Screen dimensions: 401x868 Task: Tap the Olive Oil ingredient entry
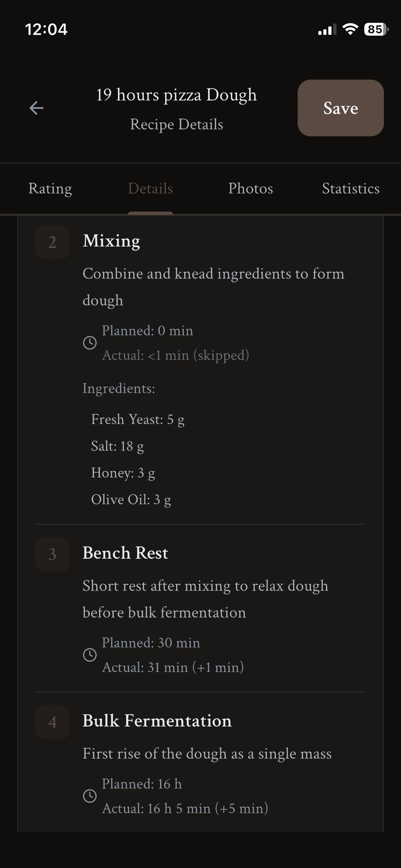pos(131,500)
